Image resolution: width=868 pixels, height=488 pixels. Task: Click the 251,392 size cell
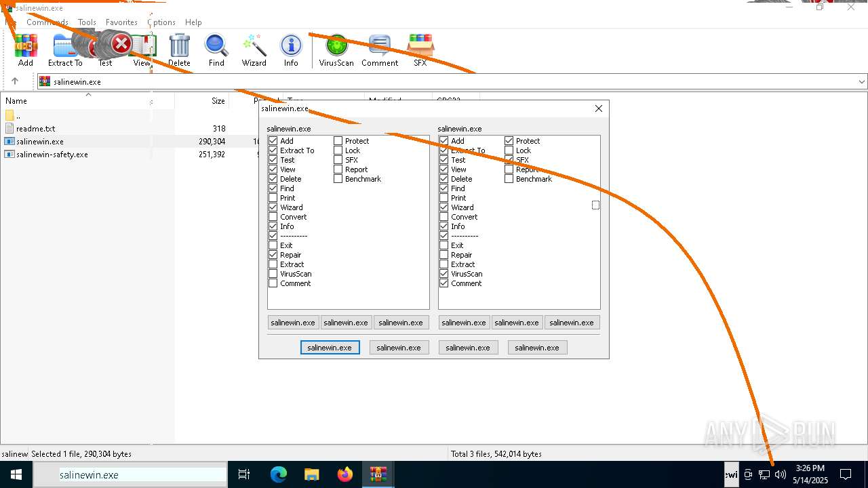211,154
